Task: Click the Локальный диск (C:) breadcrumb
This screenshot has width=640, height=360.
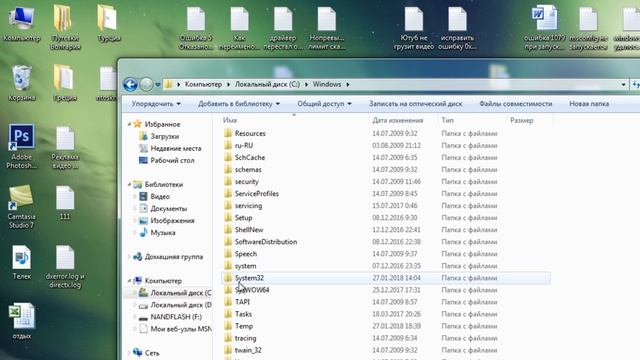Action: point(267,84)
